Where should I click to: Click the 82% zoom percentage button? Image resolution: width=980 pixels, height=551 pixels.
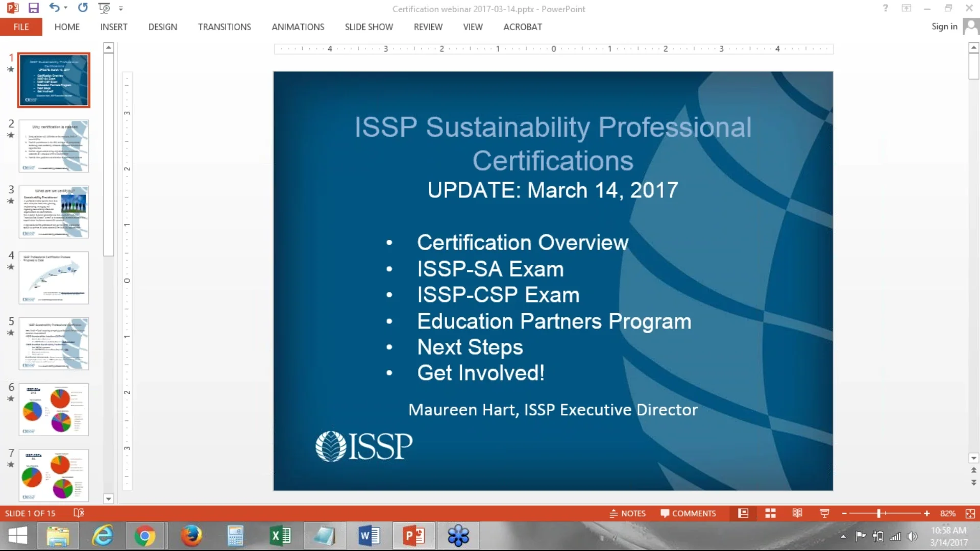pyautogui.click(x=948, y=513)
